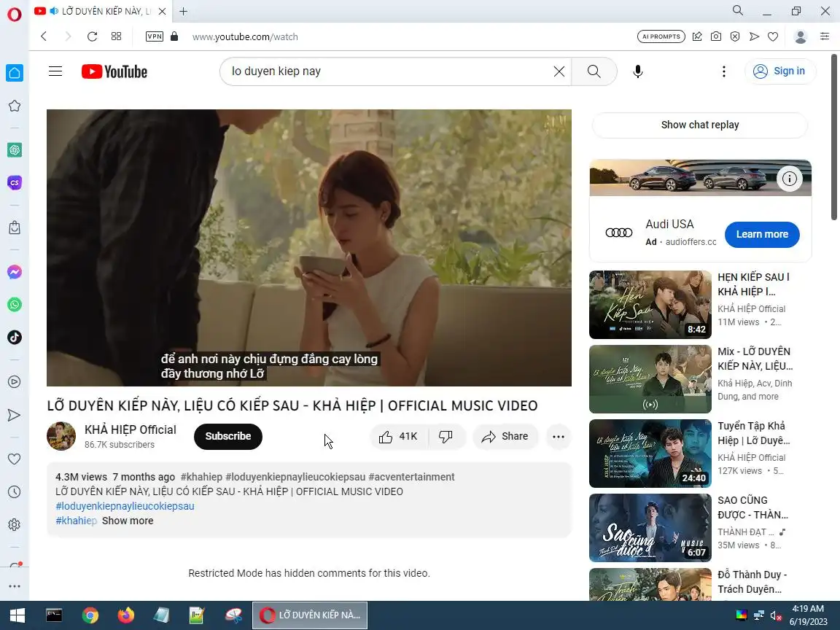Open AI Prompts button
This screenshot has height=630, width=840.
pyautogui.click(x=661, y=36)
